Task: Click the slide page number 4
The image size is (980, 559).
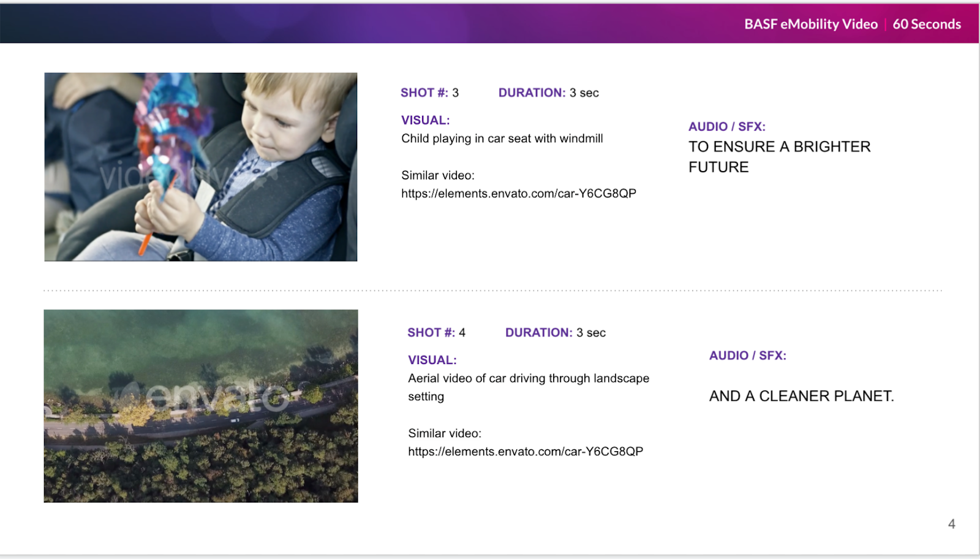Action: coord(951,524)
